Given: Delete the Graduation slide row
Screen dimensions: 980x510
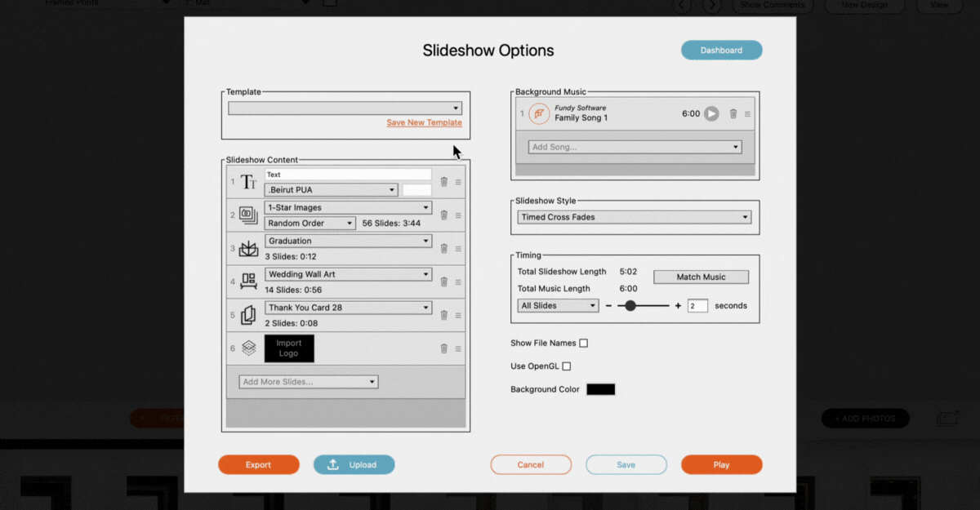Looking at the screenshot, I should click(x=444, y=249).
